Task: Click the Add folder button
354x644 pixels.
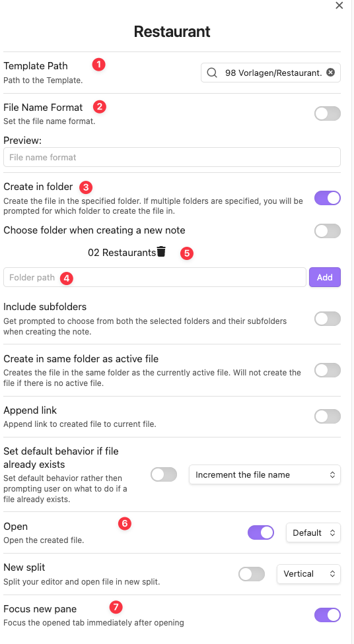Action: [x=325, y=277]
